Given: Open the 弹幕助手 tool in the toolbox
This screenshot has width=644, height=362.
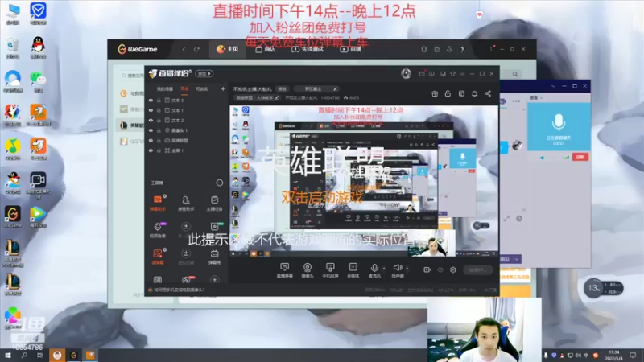Looking at the screenshot, I should 158,204.
